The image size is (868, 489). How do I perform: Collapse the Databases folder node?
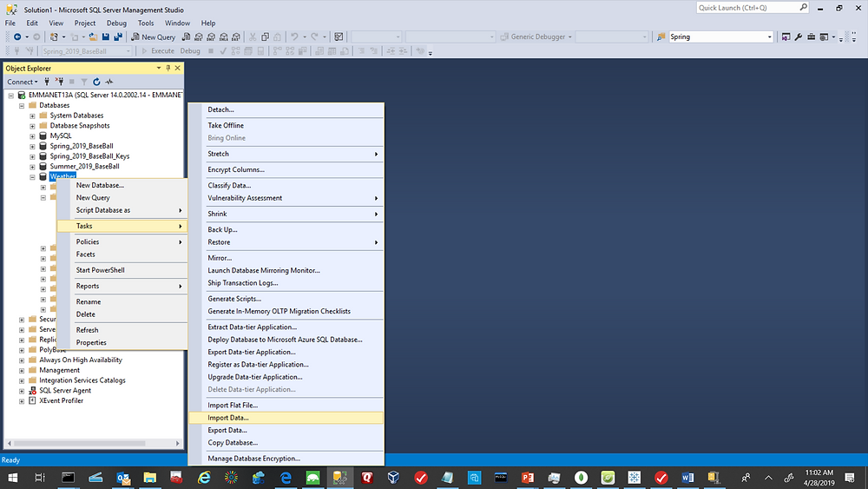[x=22, y=105]
